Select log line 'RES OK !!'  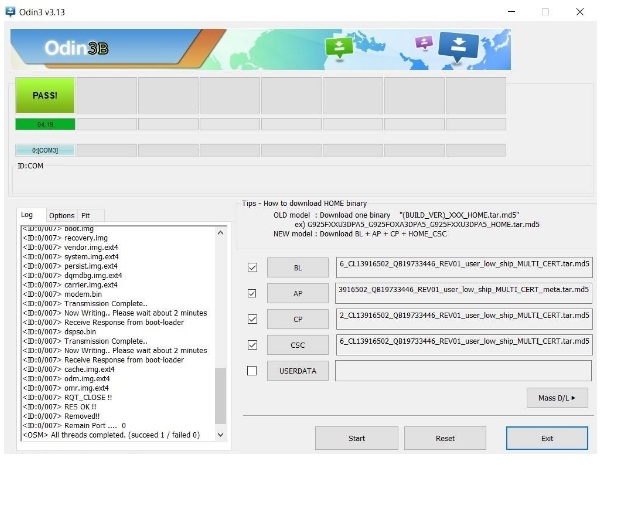click(x=80, y=407)
